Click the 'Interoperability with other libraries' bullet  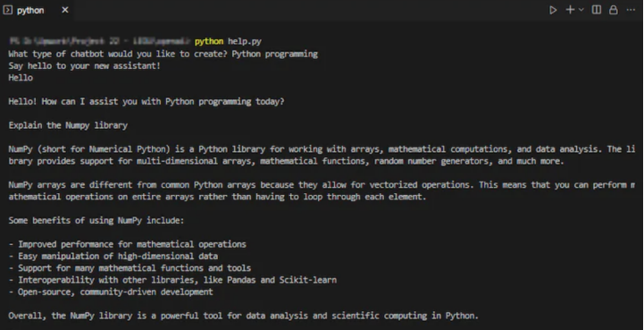point(172,280)
